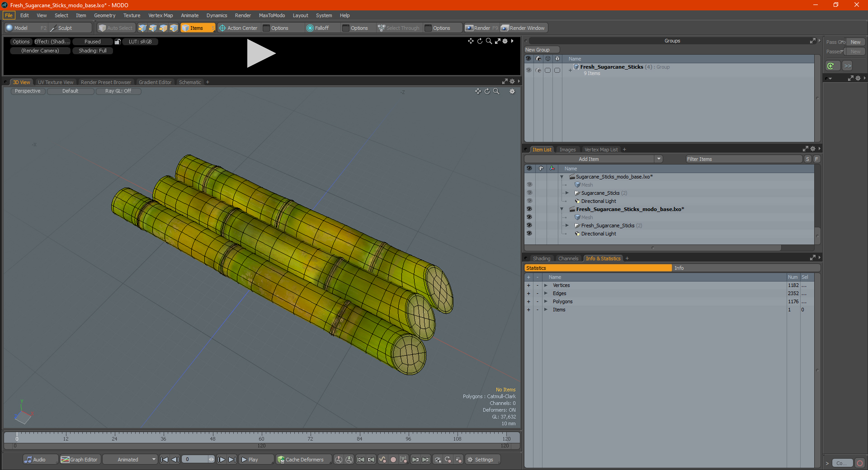Open the Channels tab
The width and height of the screenshot is (868, 470).
click(568, 258)
